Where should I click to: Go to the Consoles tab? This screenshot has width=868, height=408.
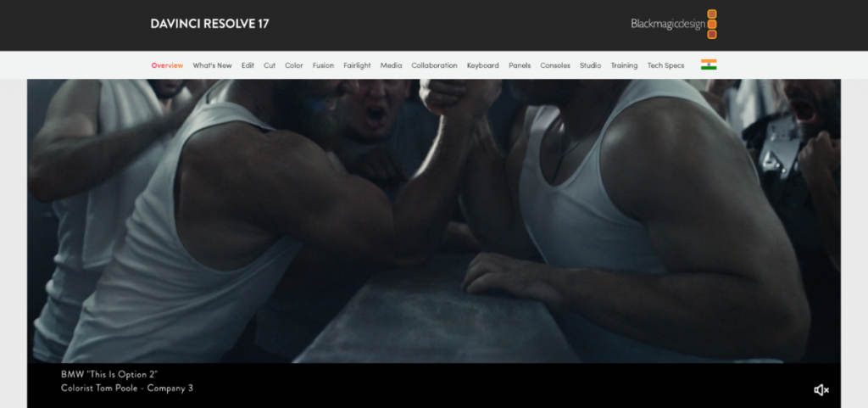coord(555,65)
